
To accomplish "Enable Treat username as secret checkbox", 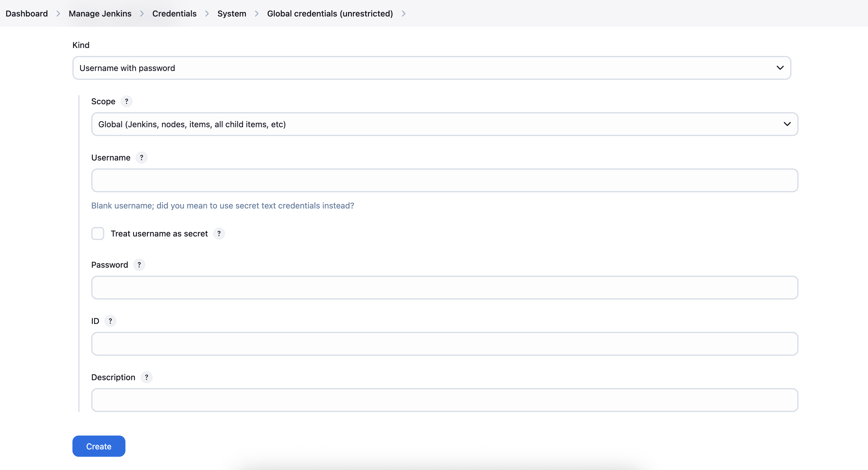I will pos(98,234).
